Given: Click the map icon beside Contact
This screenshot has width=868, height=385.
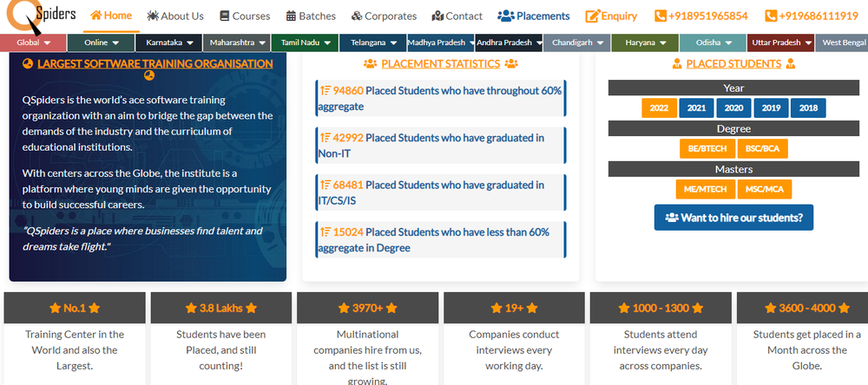Looking at the screenshot, I should coord(437,16).
